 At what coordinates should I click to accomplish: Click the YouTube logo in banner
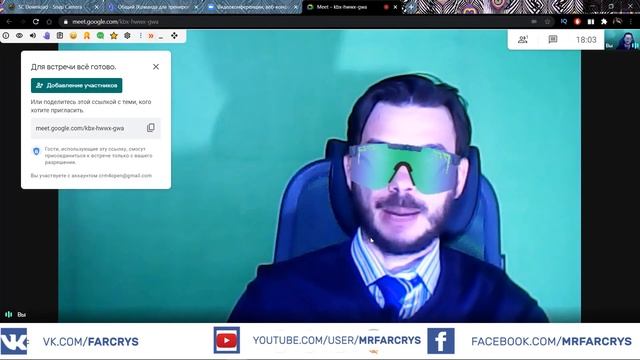tap(227, 340)
